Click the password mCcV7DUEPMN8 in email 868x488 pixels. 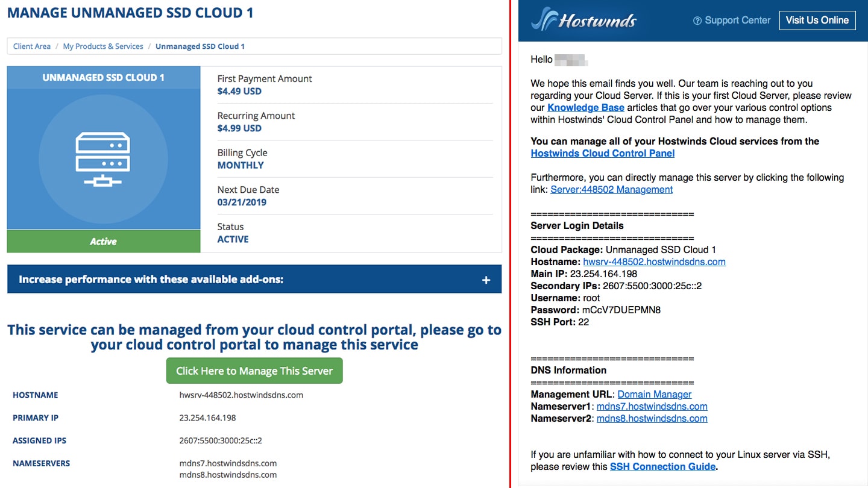tap(621, 310)
